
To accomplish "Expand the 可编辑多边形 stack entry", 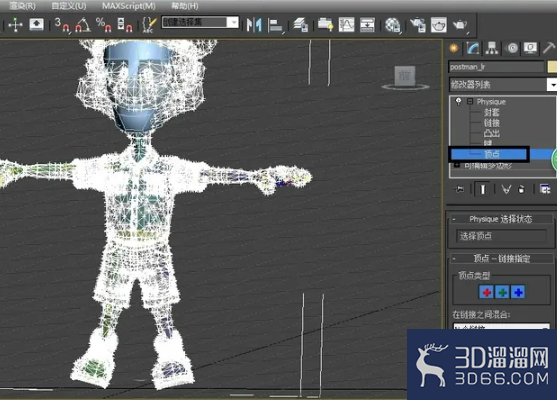I will coord(457,166).
